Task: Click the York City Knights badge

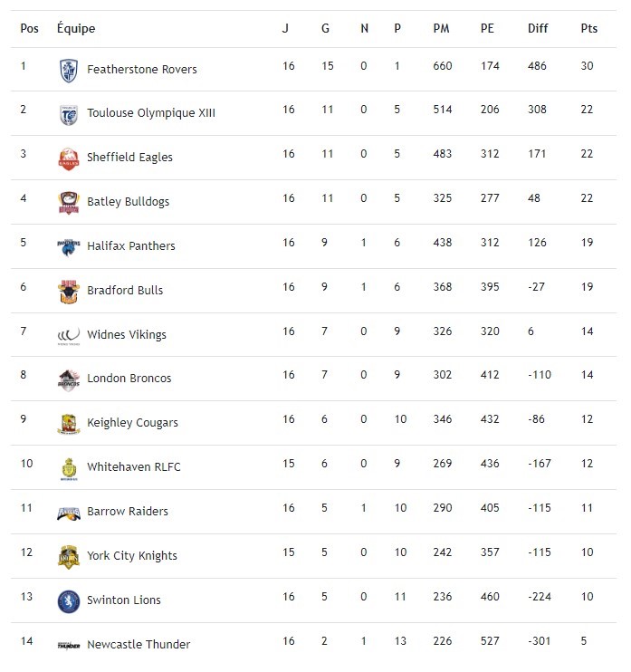Action: (x=68, y=556)
